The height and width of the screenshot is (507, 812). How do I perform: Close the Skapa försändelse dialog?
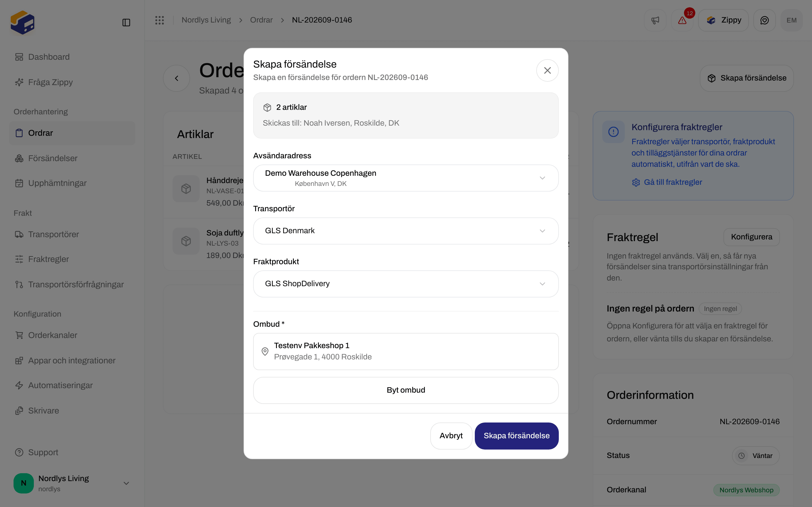click(547, 70)
